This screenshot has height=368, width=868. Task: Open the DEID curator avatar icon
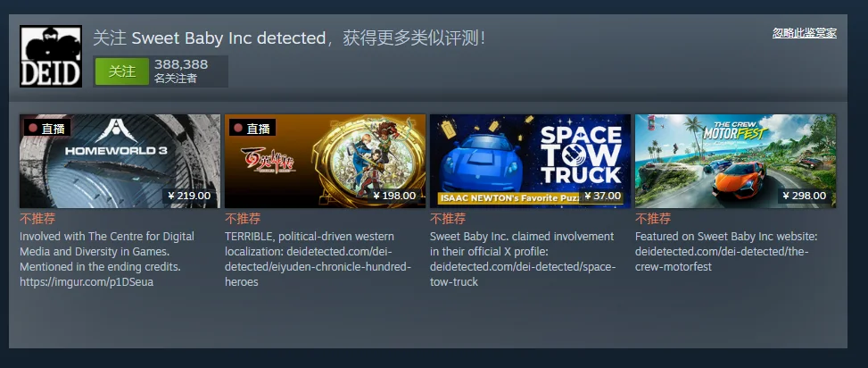pyautogui.click(x=51, y=56)
